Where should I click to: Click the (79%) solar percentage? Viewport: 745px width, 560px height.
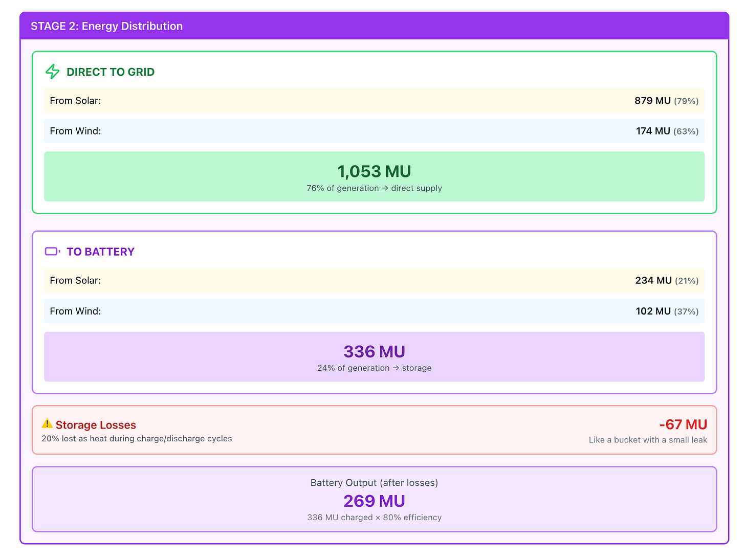click(x=686, y=101)
